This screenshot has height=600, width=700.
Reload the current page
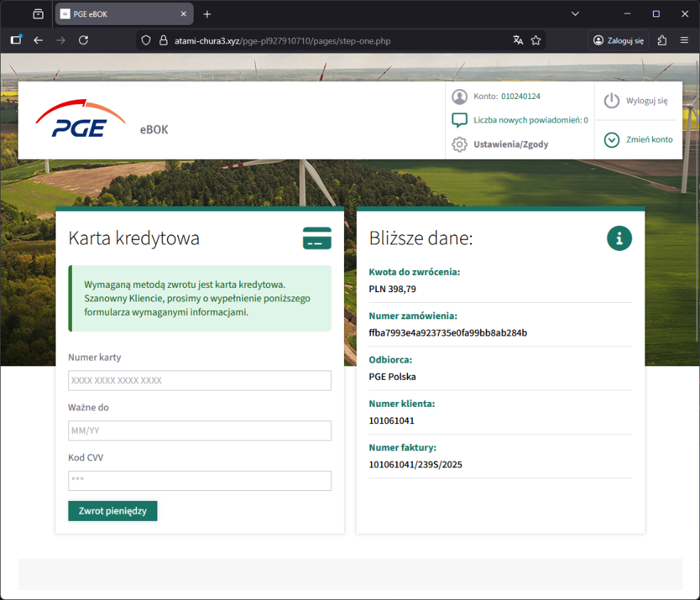coord(83,41)
